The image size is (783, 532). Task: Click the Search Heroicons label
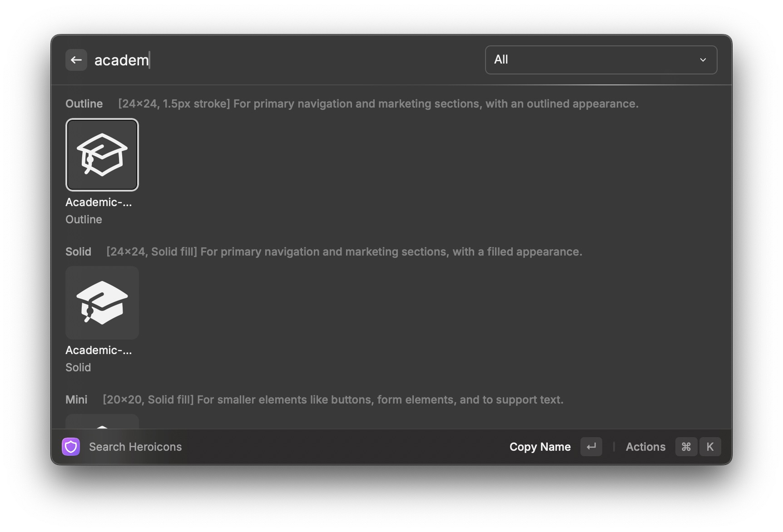(x=135, y=447)
